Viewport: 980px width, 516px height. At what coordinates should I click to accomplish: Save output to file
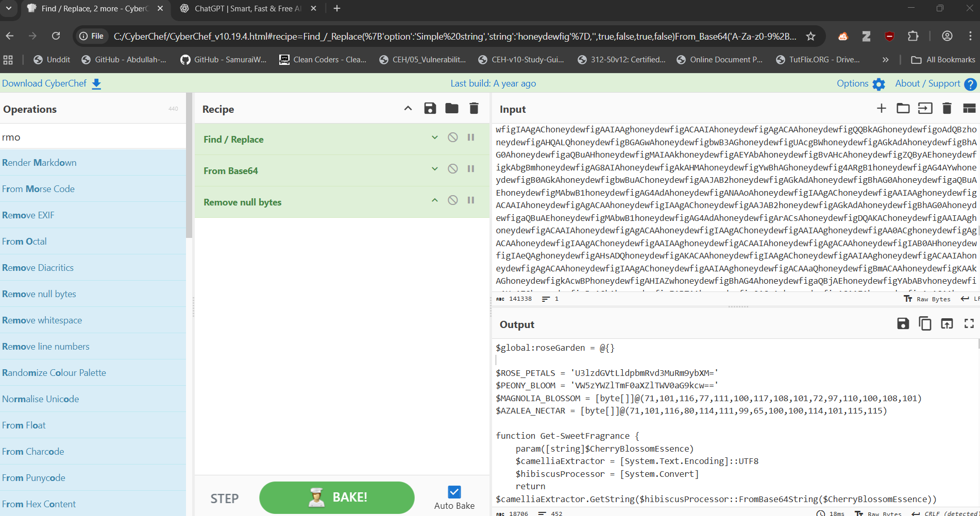tap(903, 324)
